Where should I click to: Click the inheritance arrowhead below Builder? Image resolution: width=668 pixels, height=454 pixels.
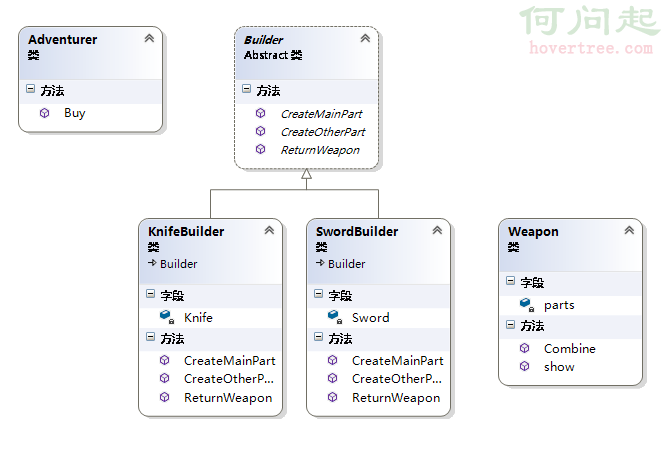[306, 174]
